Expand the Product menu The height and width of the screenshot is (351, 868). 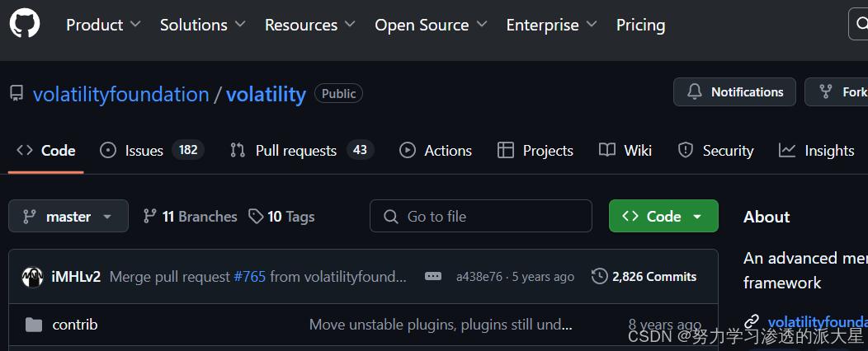103,26
